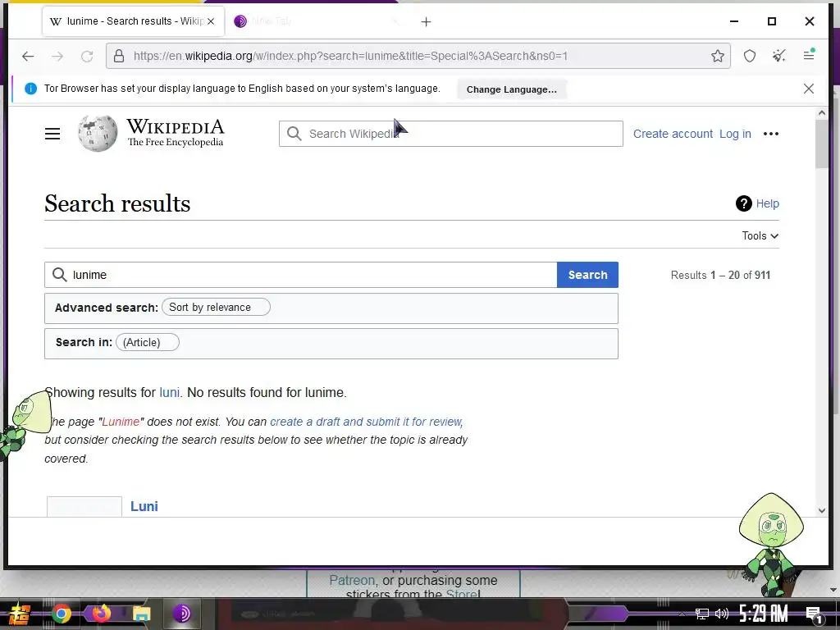Open the Start menu button

20,614
